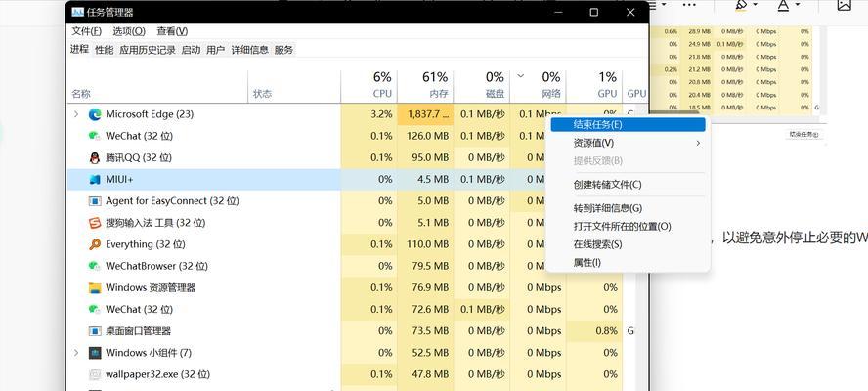Switch to the 用户 tab

(x=215, y=50)
